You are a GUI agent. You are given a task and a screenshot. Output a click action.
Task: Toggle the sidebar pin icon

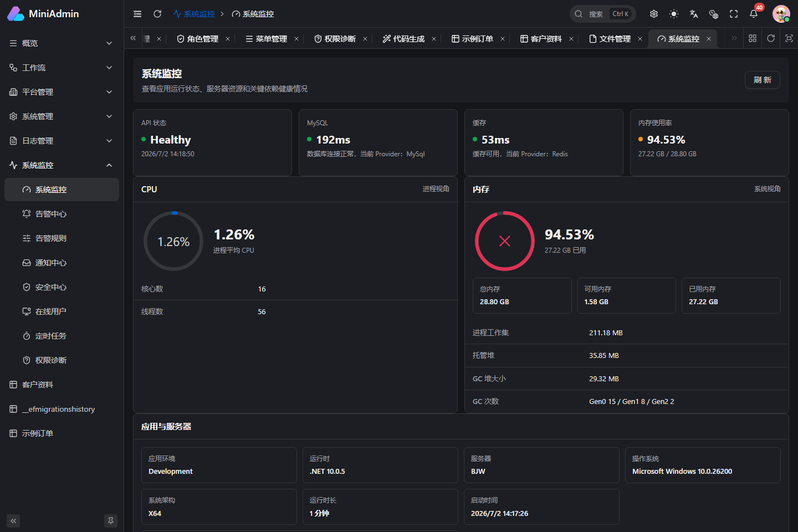(111, 521)
